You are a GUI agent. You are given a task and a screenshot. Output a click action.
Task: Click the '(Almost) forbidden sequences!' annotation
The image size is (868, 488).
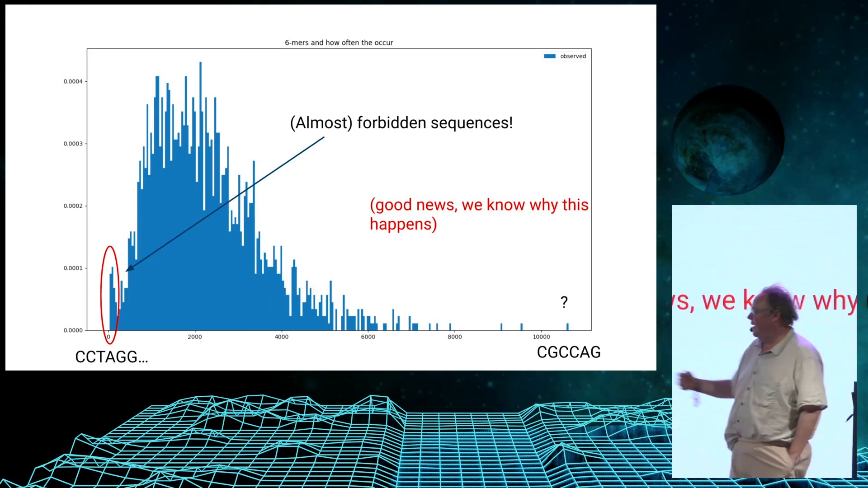tap(401, 123)
